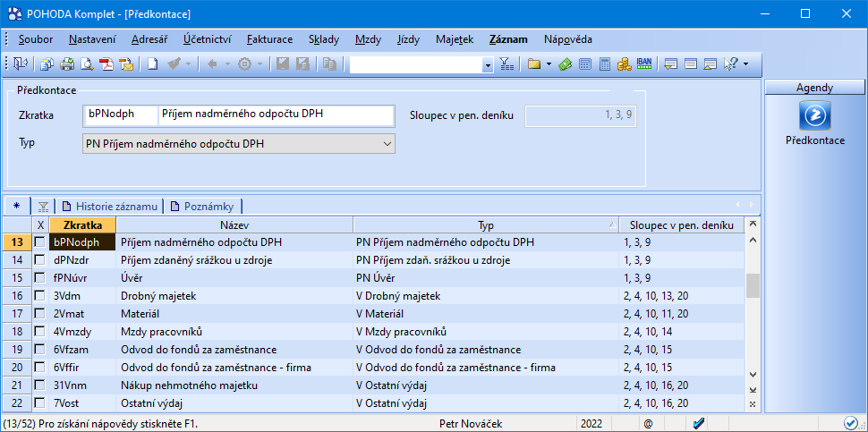Screen dimensions: 868x432
Task: Select the cell V Mzdy pracovníků
Action: pyautogui.click(x=486, y=332)
